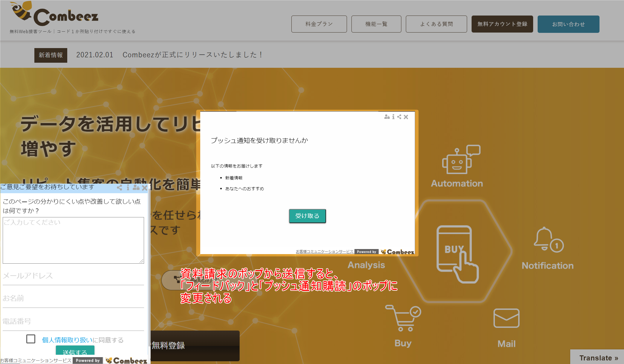Click the Mail envelope icon

(507, 318)
